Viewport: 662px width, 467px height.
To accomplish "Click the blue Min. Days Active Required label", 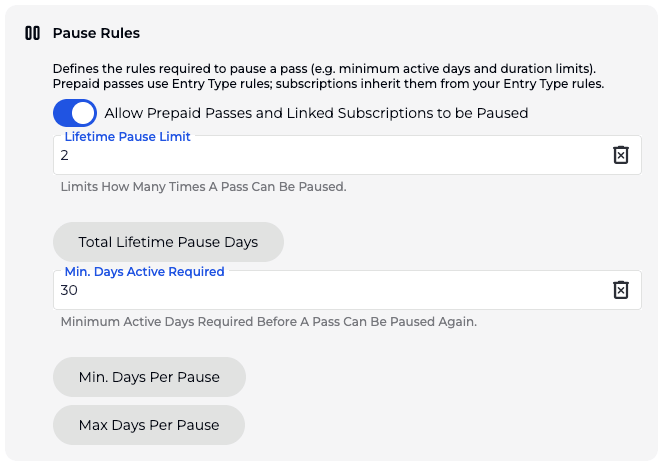I will click(144, 271).
